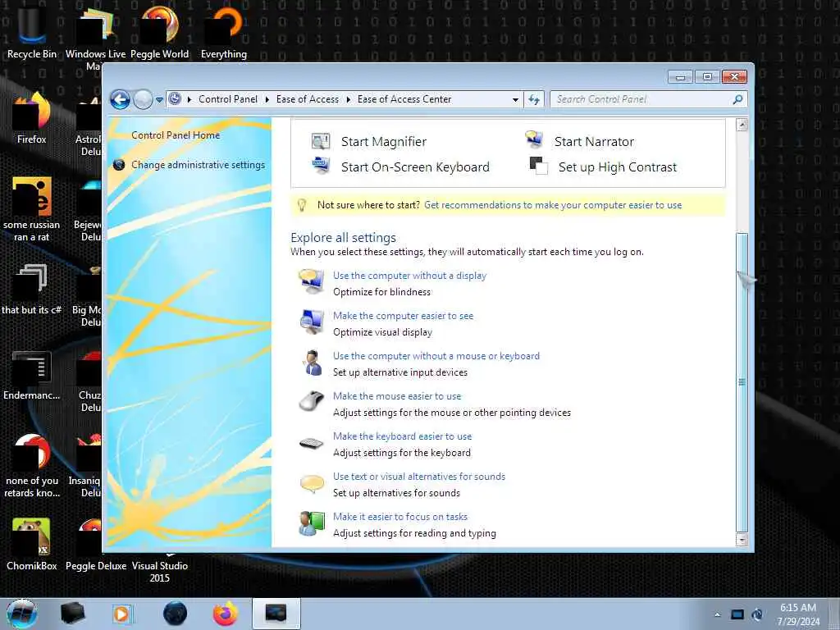
Task: Click the network icon in the system tray
Action: pos(737,614)
